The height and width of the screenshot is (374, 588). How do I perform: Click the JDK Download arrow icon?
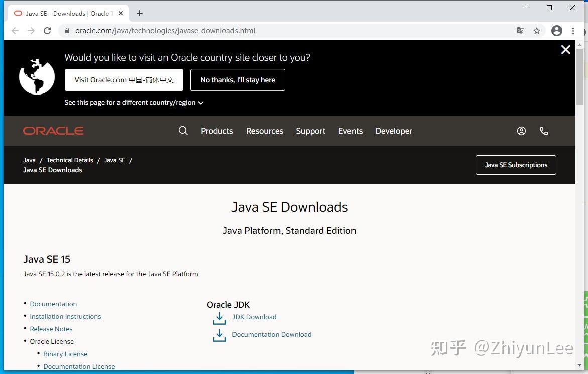pos(219,318)
